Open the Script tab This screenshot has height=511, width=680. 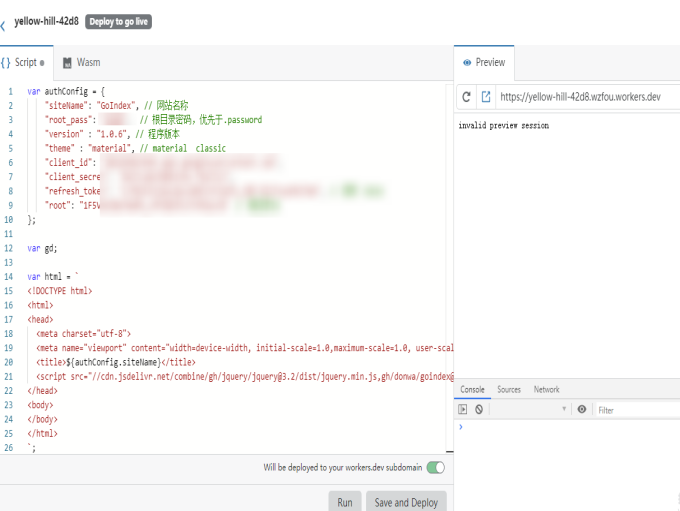tap(26, 62)
